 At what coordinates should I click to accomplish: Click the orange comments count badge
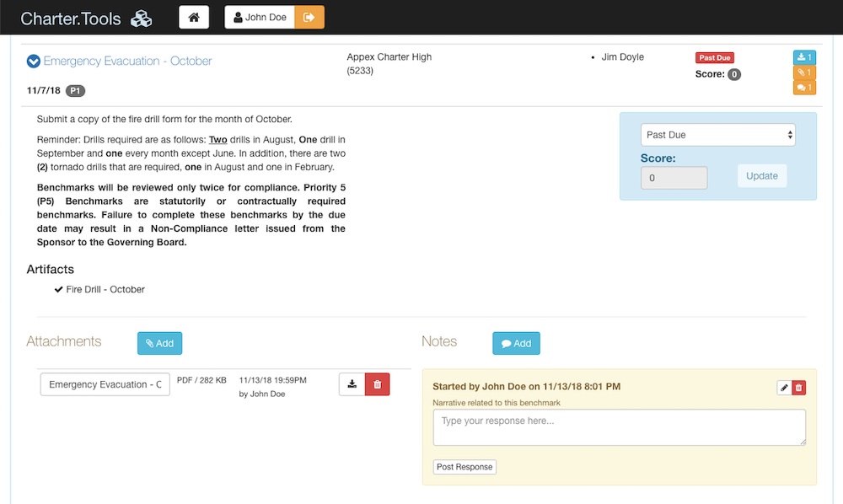804,88
